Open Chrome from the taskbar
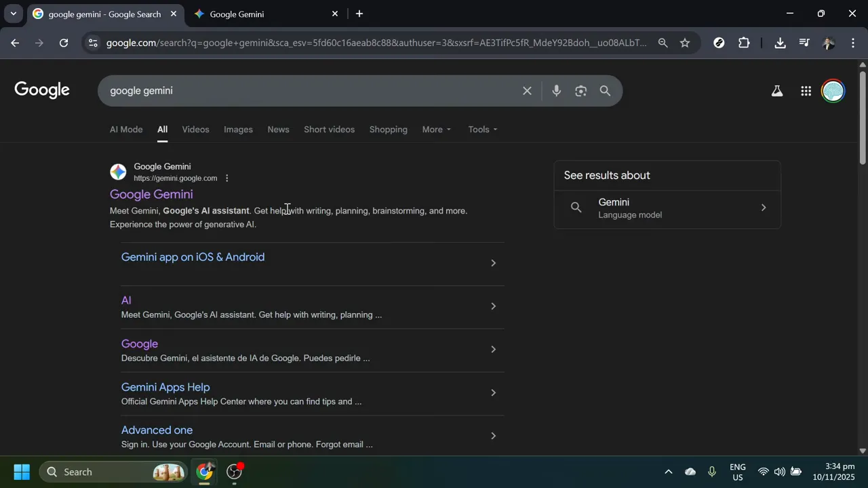The height and width of the screenshot is (488, 868). click(204, 472)
